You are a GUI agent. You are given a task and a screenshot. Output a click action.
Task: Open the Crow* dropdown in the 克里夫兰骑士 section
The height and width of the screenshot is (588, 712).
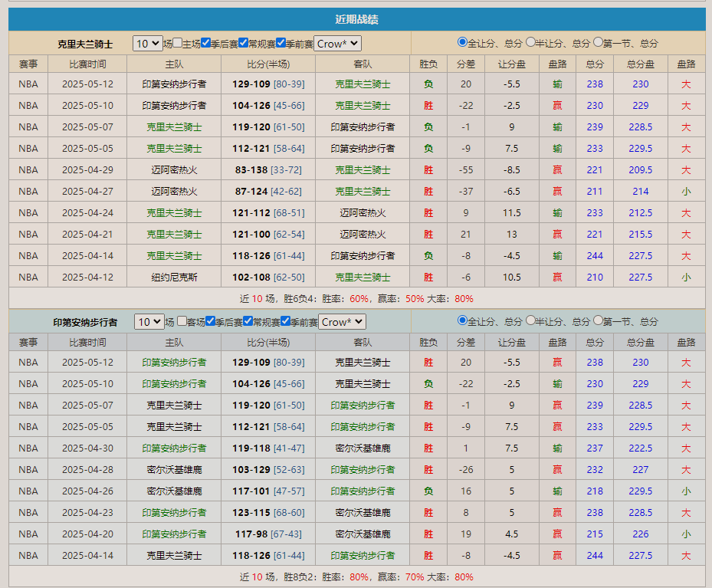click(x=337, y=44)
